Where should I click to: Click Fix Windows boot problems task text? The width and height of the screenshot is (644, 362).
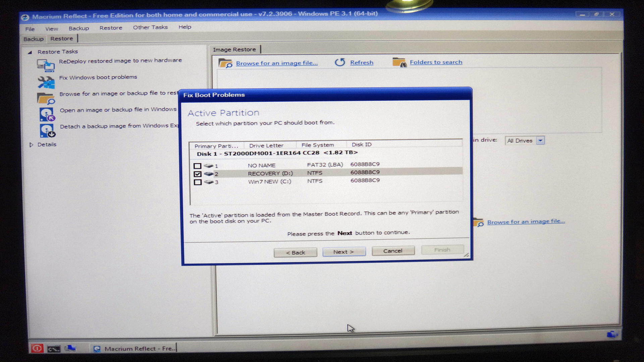point(98,77)
